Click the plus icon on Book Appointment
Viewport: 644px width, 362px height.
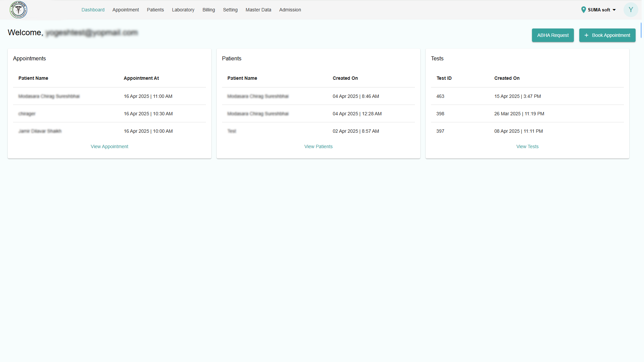click(x=586, y=35)
